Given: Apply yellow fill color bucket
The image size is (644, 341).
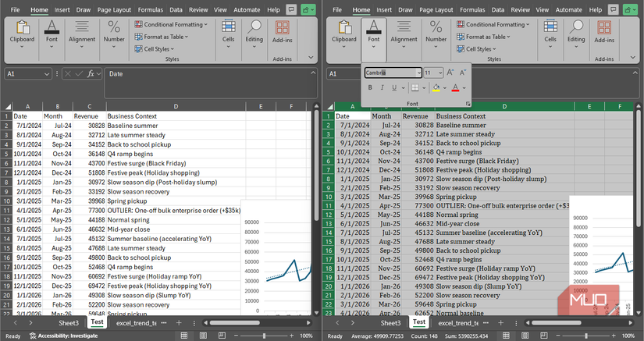Looking at the screenshot, I should (x=436, y=87).
